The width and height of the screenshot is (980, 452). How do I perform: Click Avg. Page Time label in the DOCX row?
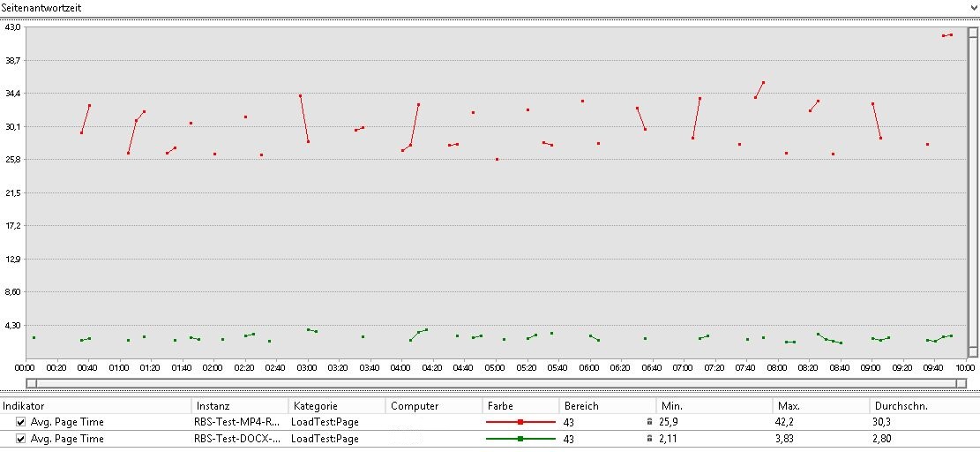(67, 439)
